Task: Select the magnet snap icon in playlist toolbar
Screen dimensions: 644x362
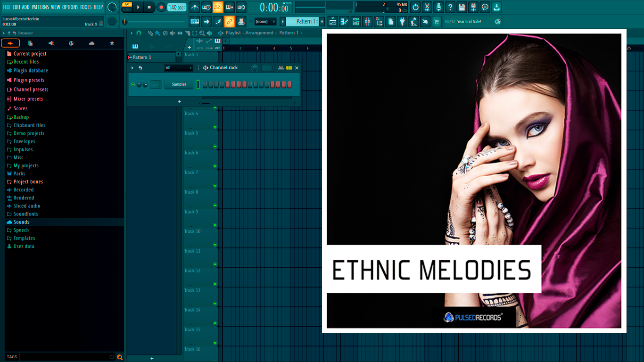Action: click(x=139, y=33)
